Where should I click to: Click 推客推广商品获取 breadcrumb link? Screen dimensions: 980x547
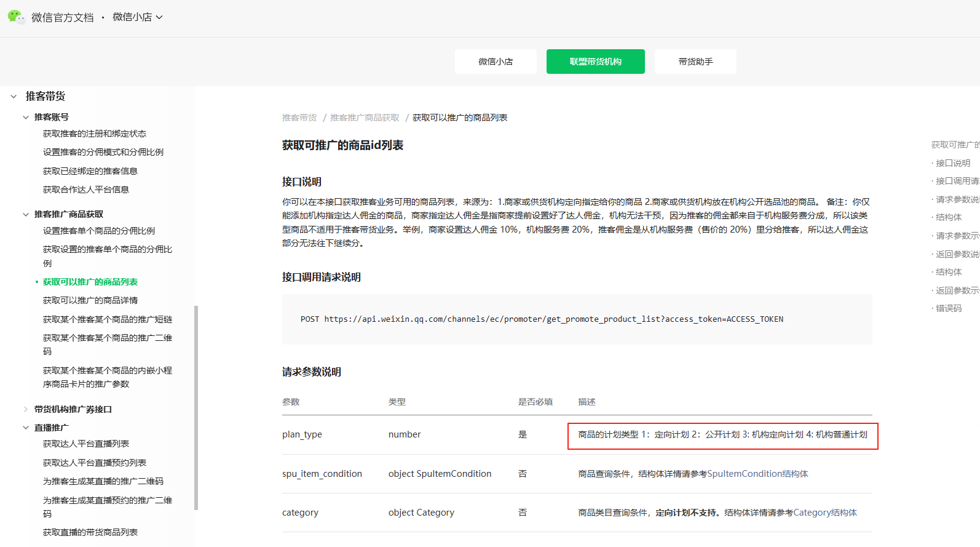pos(365,118)
